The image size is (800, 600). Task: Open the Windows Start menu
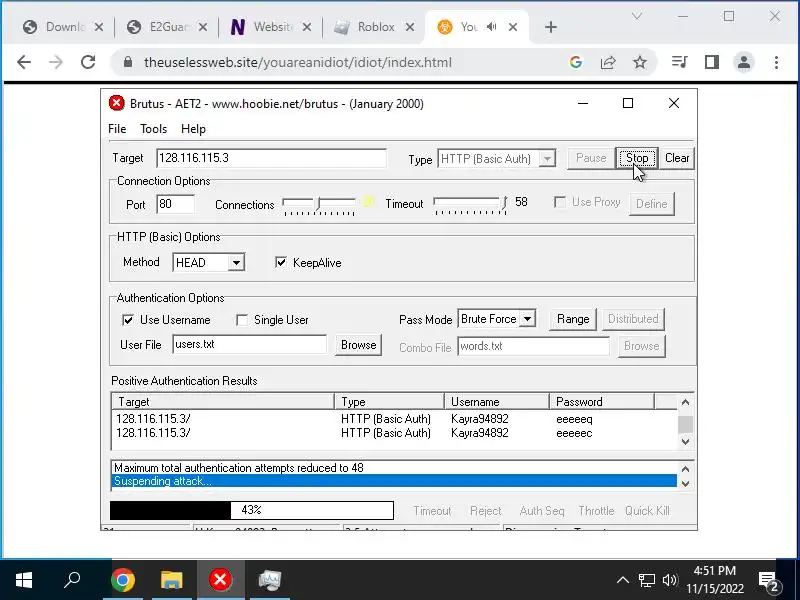[24, 580]
